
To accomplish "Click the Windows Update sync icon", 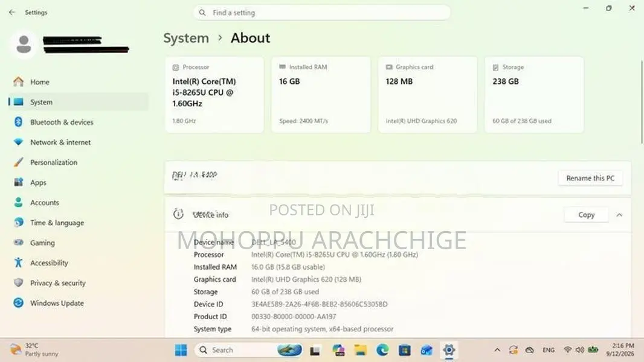I will [x=19, y=302].
